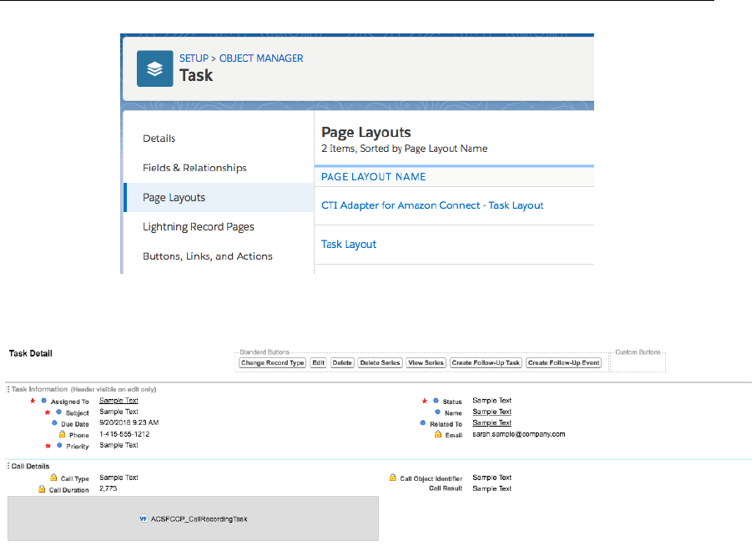Click the red required star beside Priority
The height and width of the screenshot is (546, 756).
(48, 446)
